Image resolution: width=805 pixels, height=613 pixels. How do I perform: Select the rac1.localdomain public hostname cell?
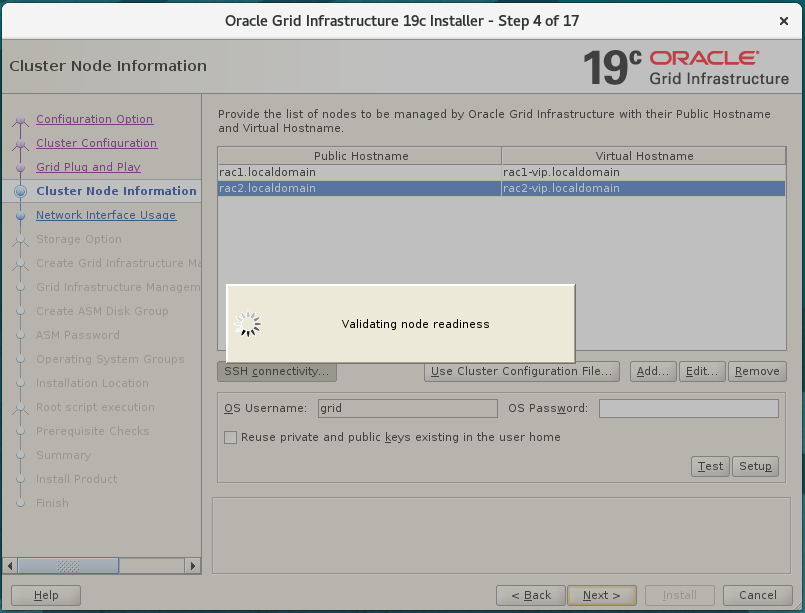tap(359, 173)
